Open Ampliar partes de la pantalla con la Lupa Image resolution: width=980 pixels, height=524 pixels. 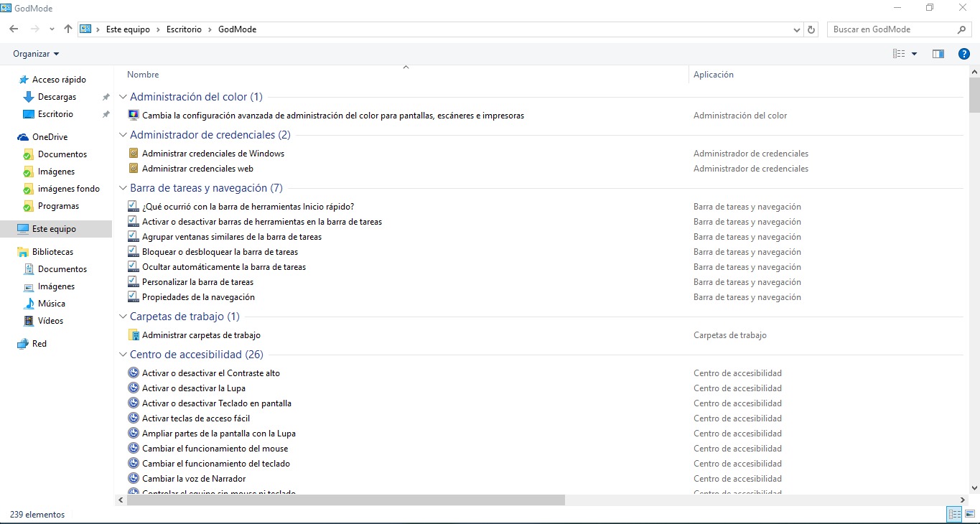click(x=219, y=433)
